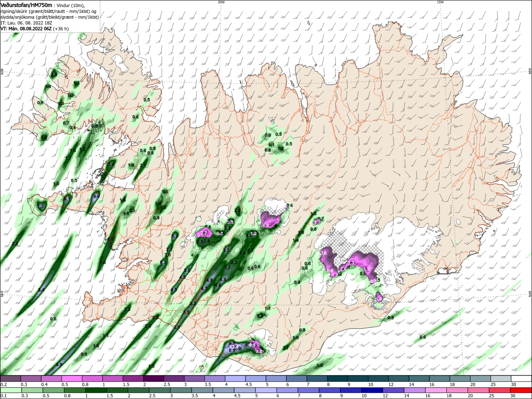The image size is (532, 399).
Task: Click the dark teal swatch labeled 8 in upper legend
Action: 337,379
